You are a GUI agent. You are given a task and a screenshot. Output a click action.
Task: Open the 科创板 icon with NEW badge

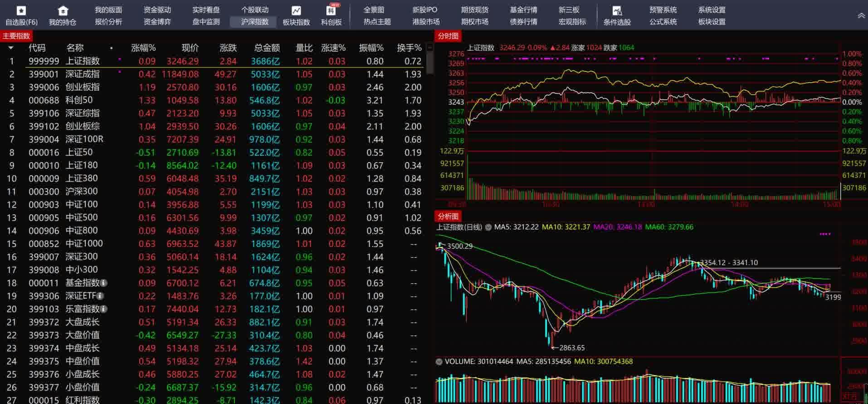tap(331, 11)
